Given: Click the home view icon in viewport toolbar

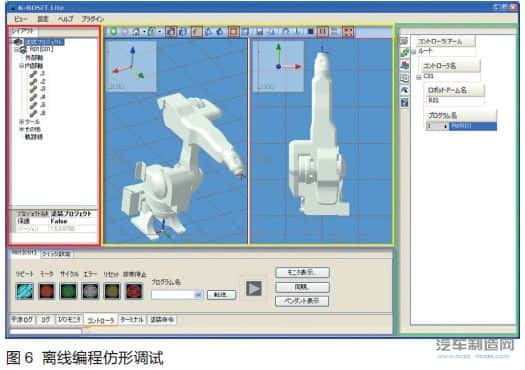Looking at the screenshot, I should point(136,32).
